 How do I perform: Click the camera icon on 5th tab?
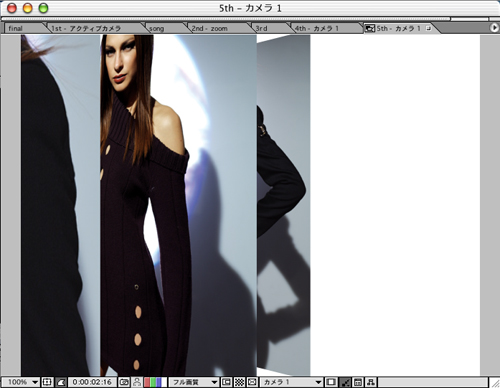tap(369, 29)
